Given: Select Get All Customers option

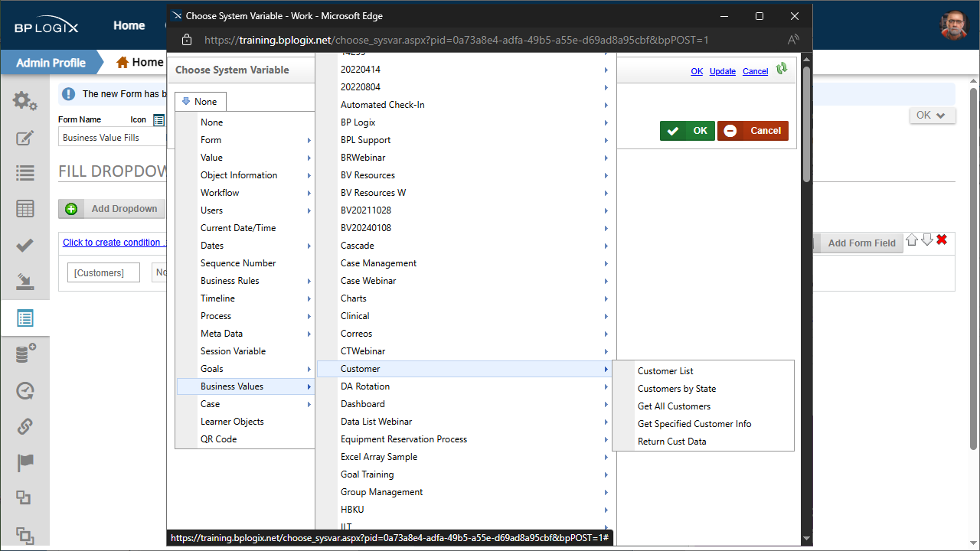Looking at the screenshot, I should (674, 406).
